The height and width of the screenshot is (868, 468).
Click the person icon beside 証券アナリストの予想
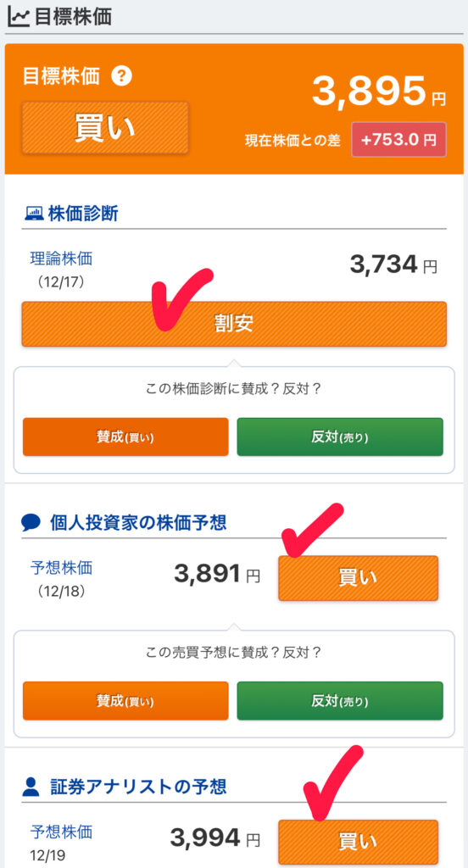point(31,787)
